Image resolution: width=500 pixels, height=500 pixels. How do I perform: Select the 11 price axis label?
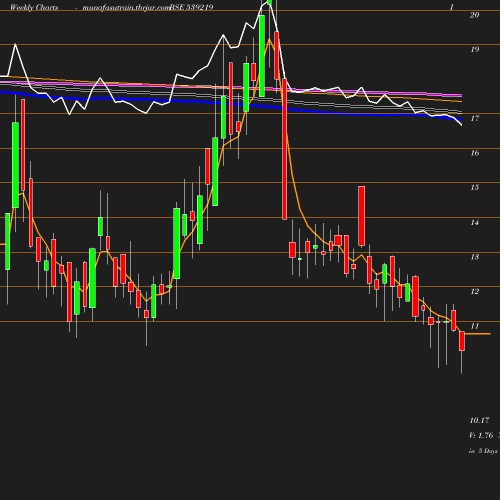[x=475, y=326]
